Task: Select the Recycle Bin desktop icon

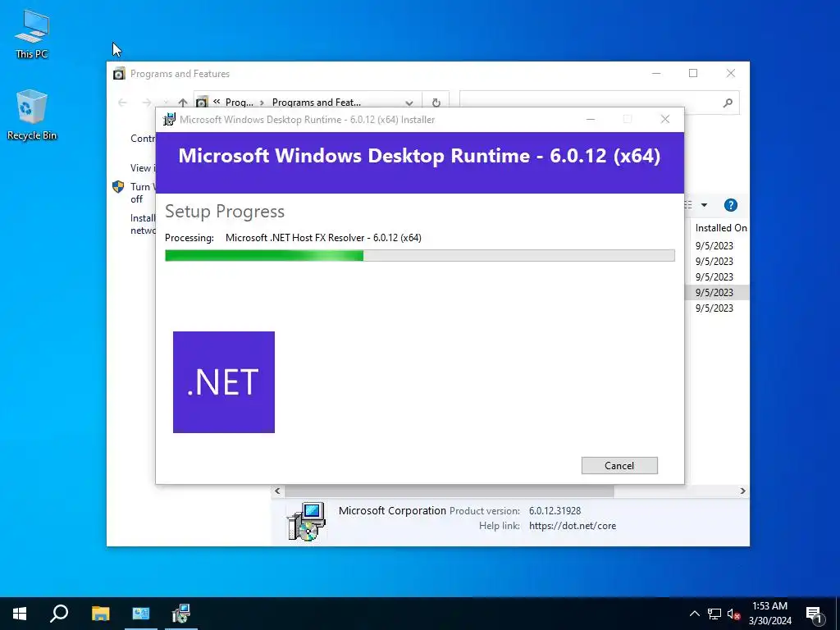Action: [x=32, y=115]
